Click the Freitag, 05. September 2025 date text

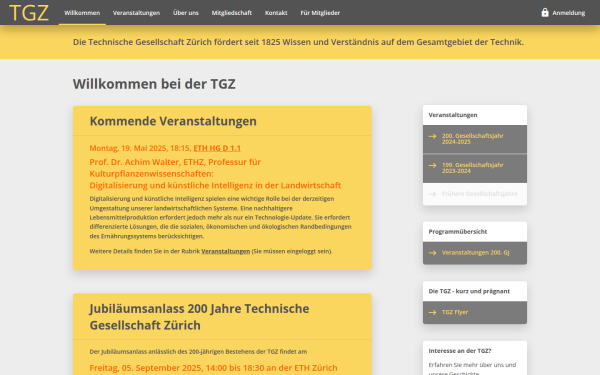pyautogui.click(x=214, y=368)
